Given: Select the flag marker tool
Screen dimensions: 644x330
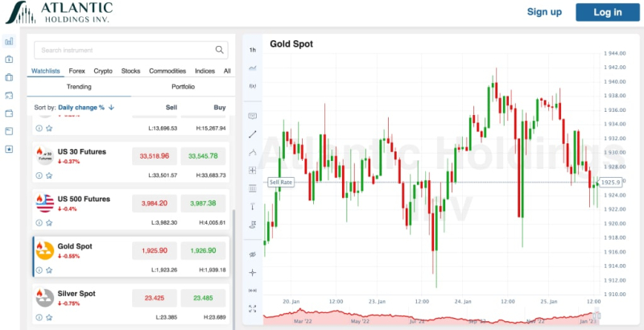Looking at the screenshot, I should click(x=253, y=225).
